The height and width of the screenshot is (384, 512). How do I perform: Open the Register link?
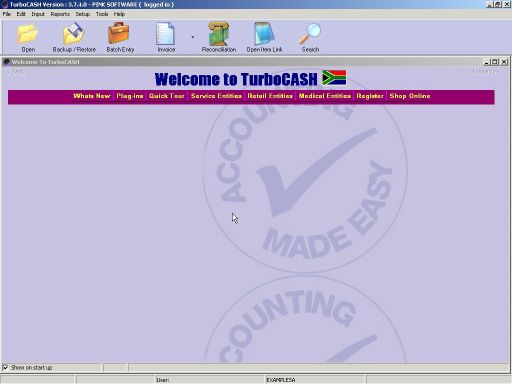tap(370, 96)
